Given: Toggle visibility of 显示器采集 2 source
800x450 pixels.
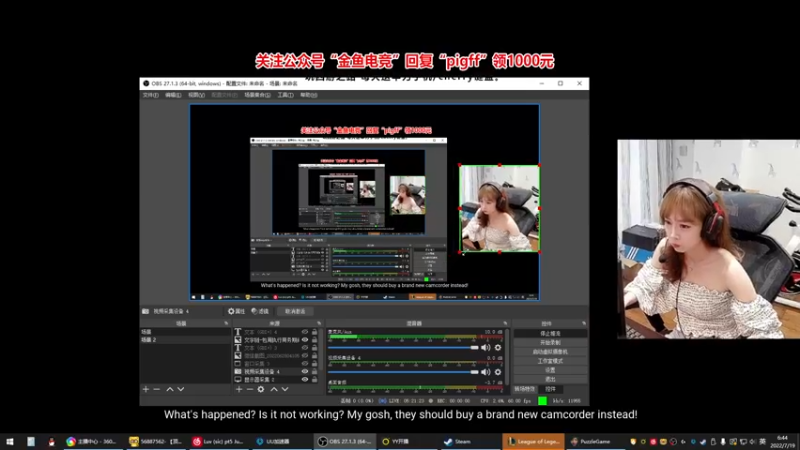Looking at the screenshot, I should [x=305, y=380].
